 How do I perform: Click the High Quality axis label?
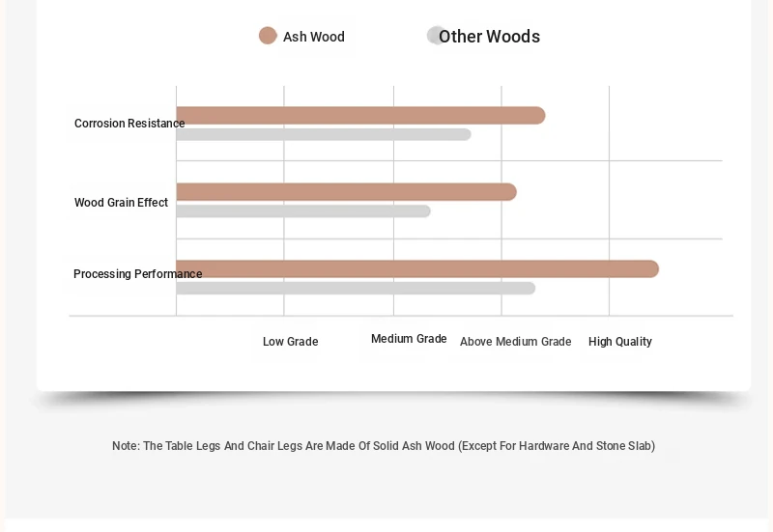pos(620,342)
